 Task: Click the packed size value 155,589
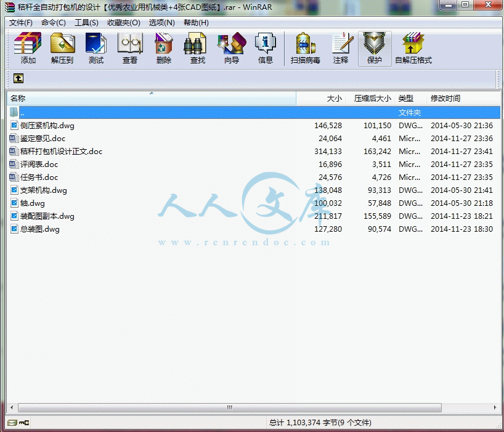[x=377, y=216]
